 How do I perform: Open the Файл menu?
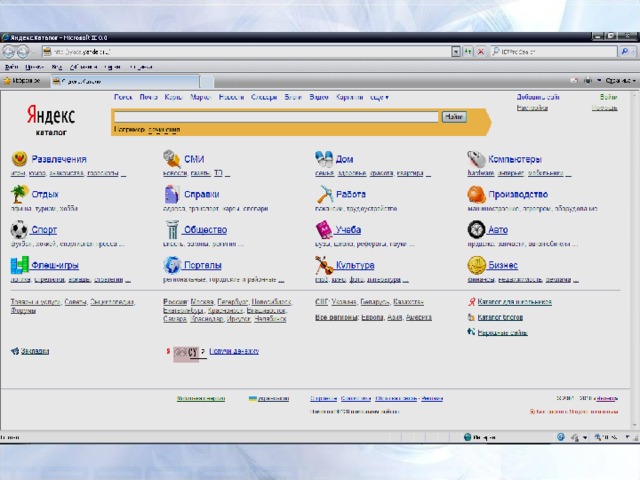coord(11,67)
